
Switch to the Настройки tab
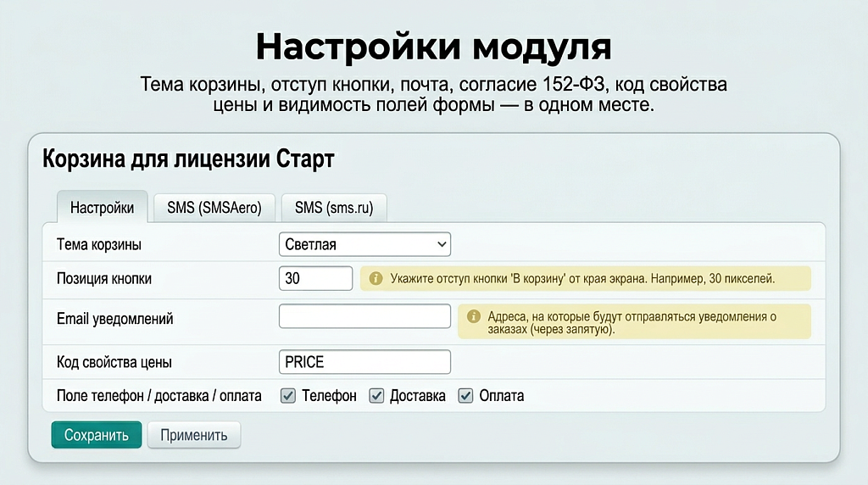pos(102,208)
